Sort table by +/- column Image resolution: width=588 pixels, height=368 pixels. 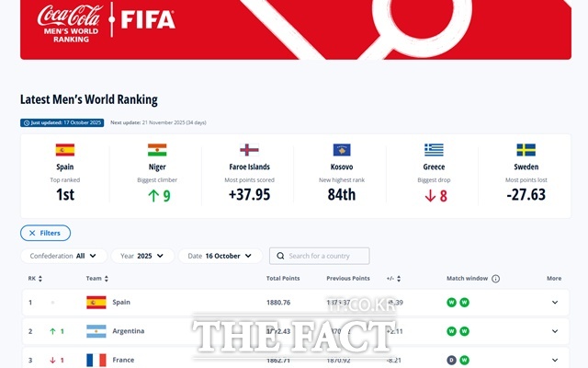click(x=395, y=278)
